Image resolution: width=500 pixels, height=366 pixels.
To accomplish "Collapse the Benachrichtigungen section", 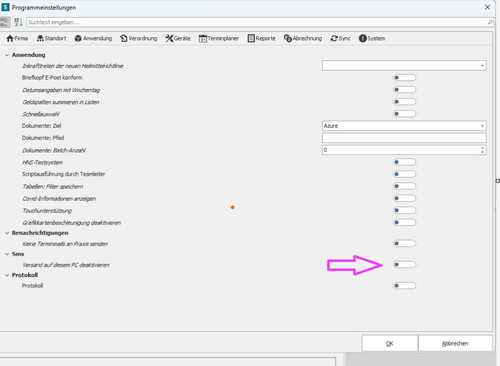I will pyautogui.click(x=7, y=233).
